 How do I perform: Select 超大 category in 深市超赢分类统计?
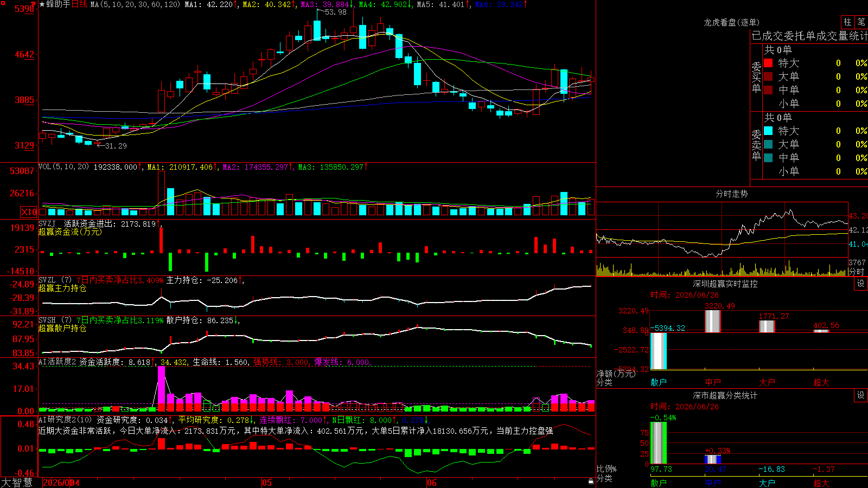tap(821, 483)
